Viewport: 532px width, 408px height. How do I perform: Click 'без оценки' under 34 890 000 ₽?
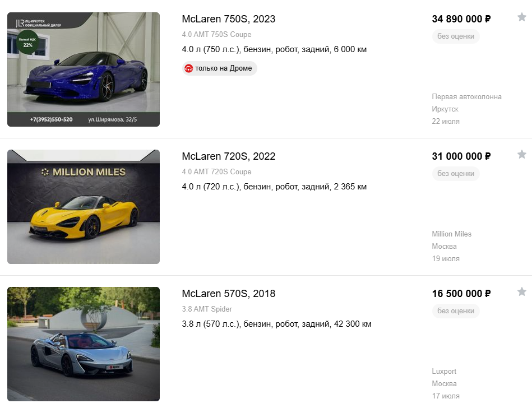point(456,36)
